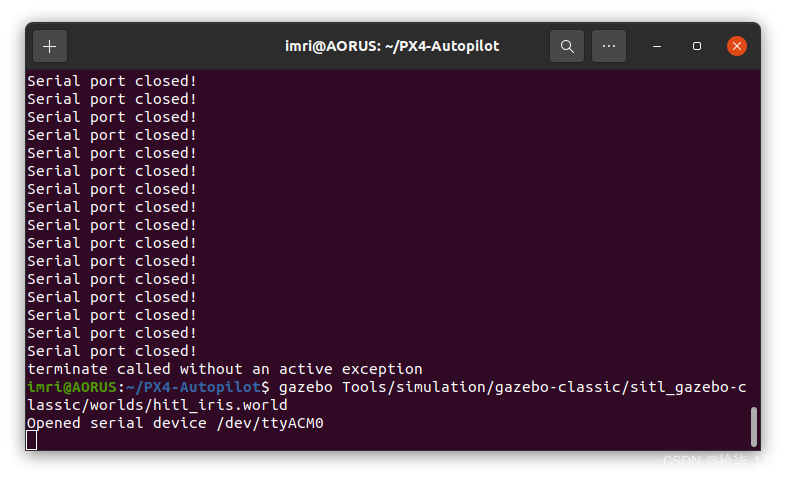Click the bottommost 'Serial port closed!' line
This screenshot has height=479, width=786.
111,351
